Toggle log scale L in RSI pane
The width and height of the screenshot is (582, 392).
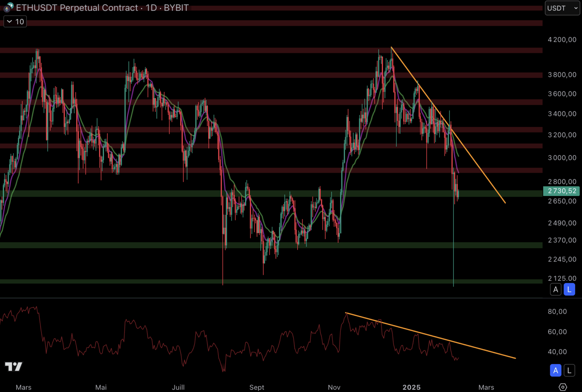(x=569, y=371)
